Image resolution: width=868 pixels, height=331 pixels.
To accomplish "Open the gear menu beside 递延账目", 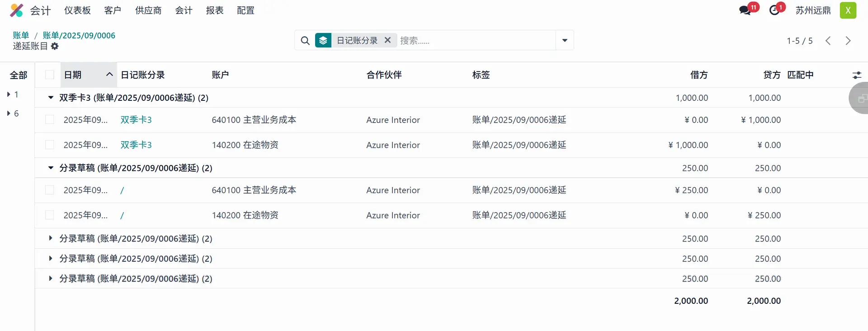I will [x=55, y=46].
